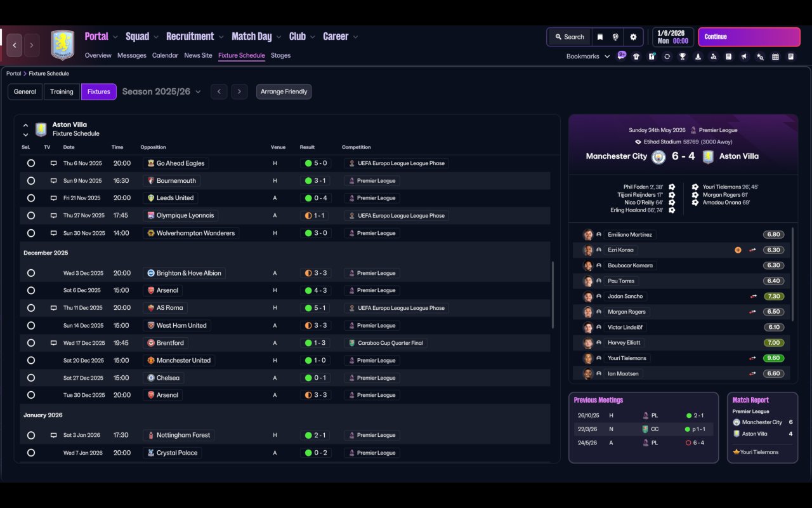Click the Search button
This screenshot has height=508, width=812.
pyautogui.click(x=568, y=37)
